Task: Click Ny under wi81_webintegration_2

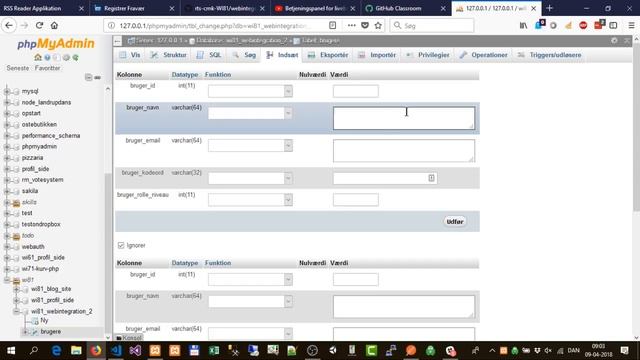Action: click(x=44, y=321)
